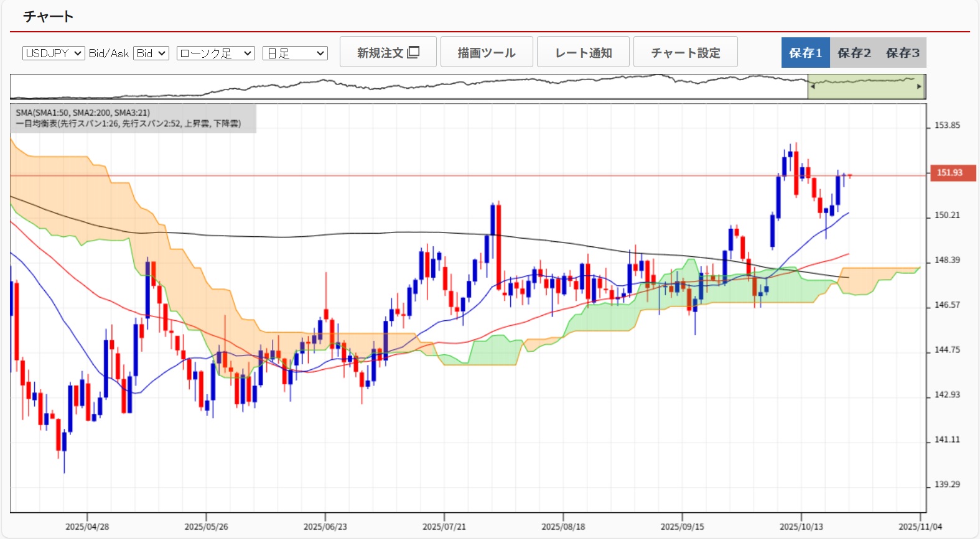Switch to the 保存1 saved layout

[x=805, y=53]
